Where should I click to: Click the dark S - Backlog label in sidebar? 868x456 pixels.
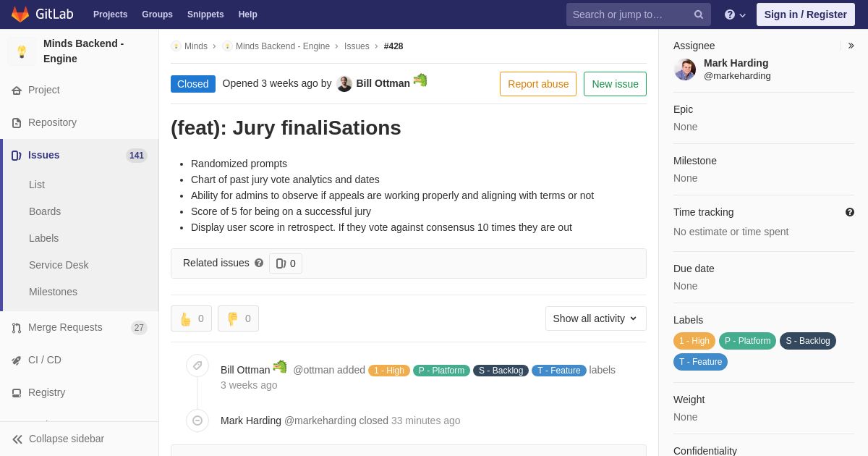[808, 341]
